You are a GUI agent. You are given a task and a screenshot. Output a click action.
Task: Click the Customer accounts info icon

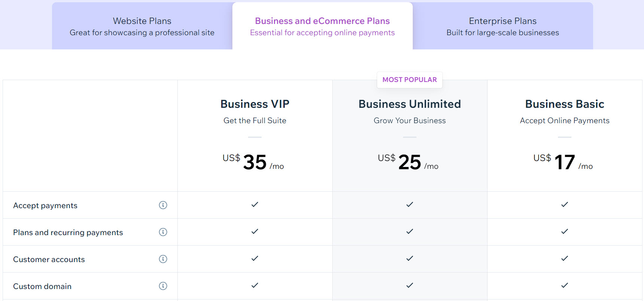163,259
